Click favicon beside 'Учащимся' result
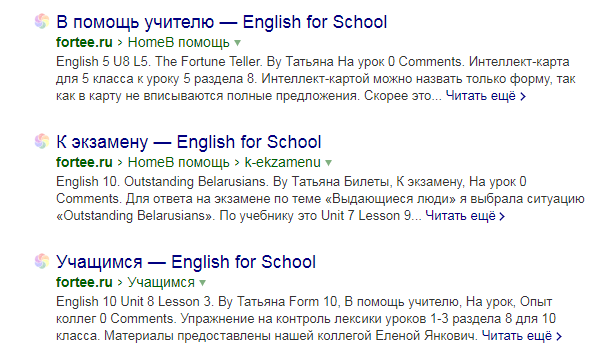Viewport: 616px width, 363px height. tap(42, 261)
